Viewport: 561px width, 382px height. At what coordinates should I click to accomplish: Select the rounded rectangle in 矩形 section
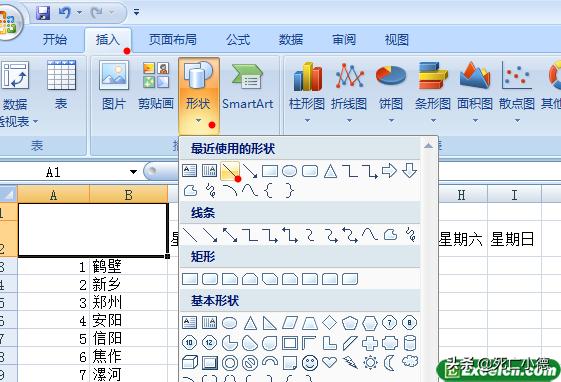(x=210, y=279)
